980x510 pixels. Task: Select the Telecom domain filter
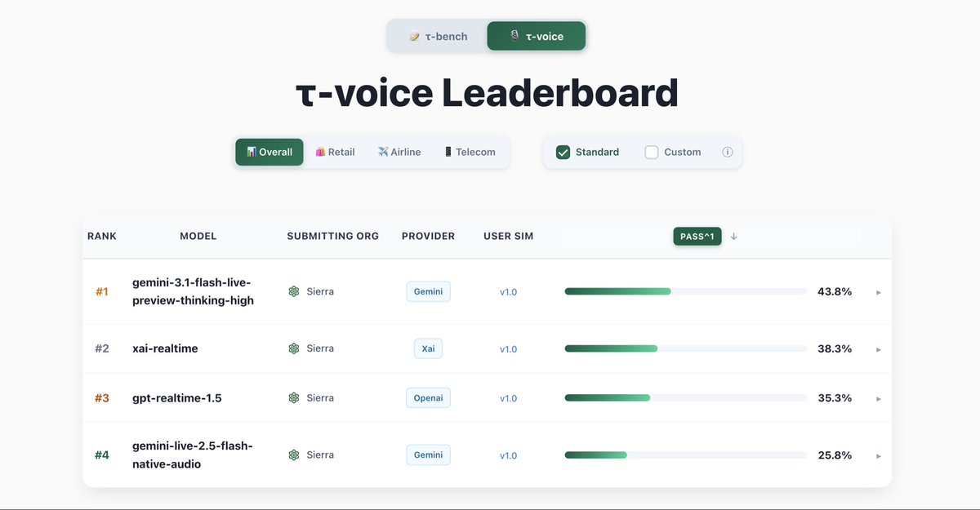470,152
